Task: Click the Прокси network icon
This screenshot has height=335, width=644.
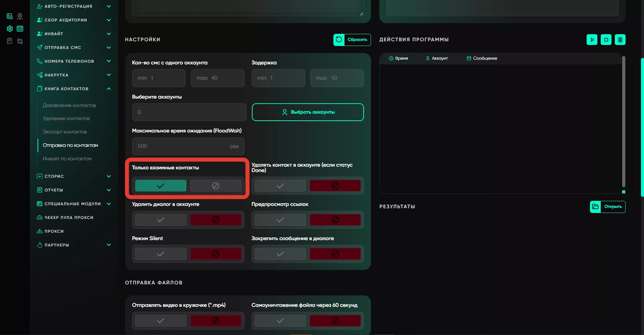Action: pyautogui.click(x=40, y=231)
